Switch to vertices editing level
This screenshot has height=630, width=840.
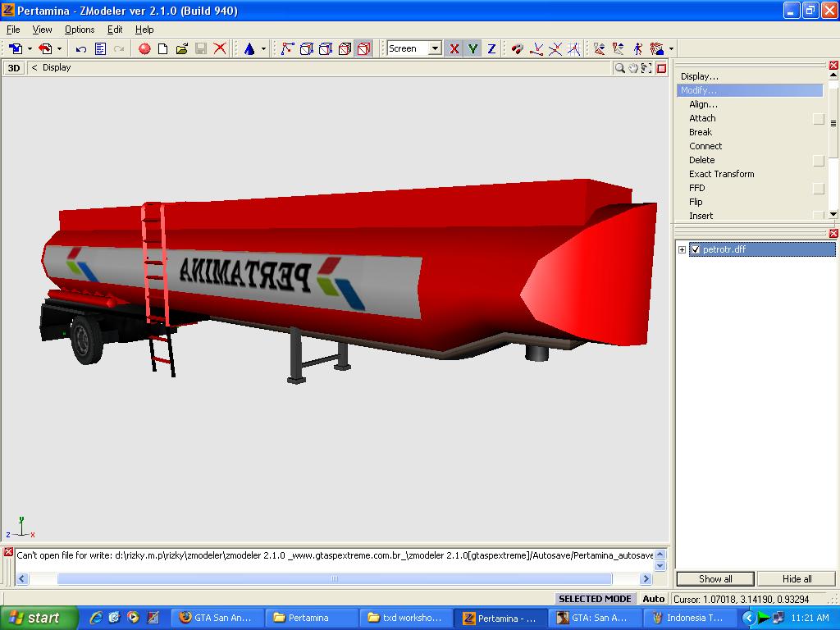(288, 49)
